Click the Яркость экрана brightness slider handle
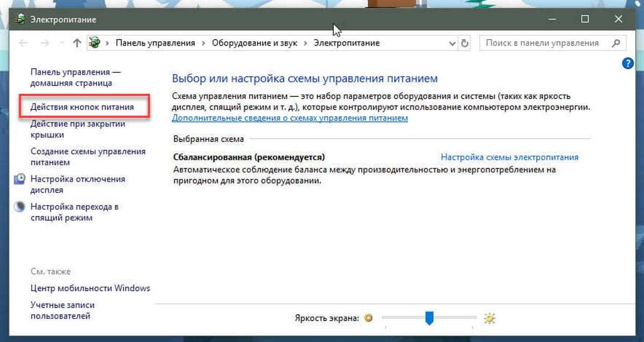The image size is (644, 342). pyautogui.click(x=429, y=318)
